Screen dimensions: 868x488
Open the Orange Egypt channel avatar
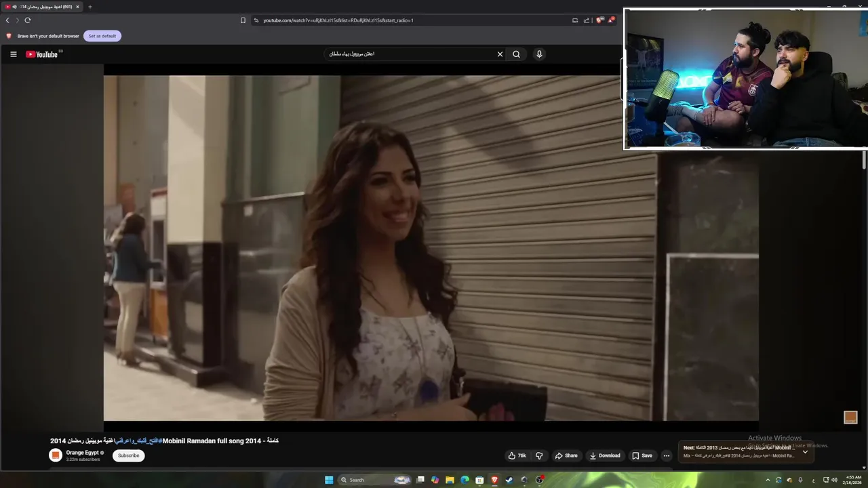coord(56,455)
